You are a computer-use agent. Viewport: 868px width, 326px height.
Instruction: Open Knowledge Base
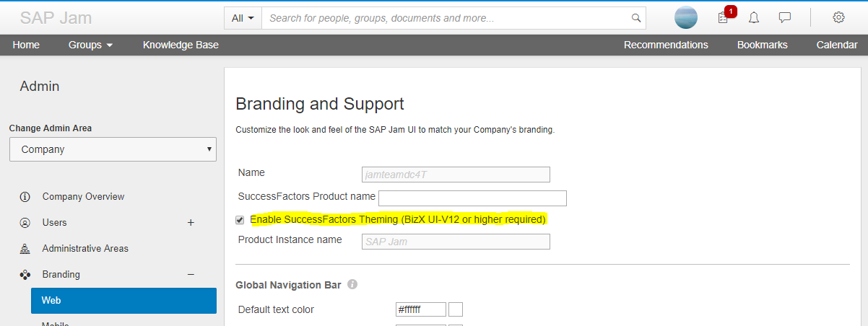click(181, 45)
